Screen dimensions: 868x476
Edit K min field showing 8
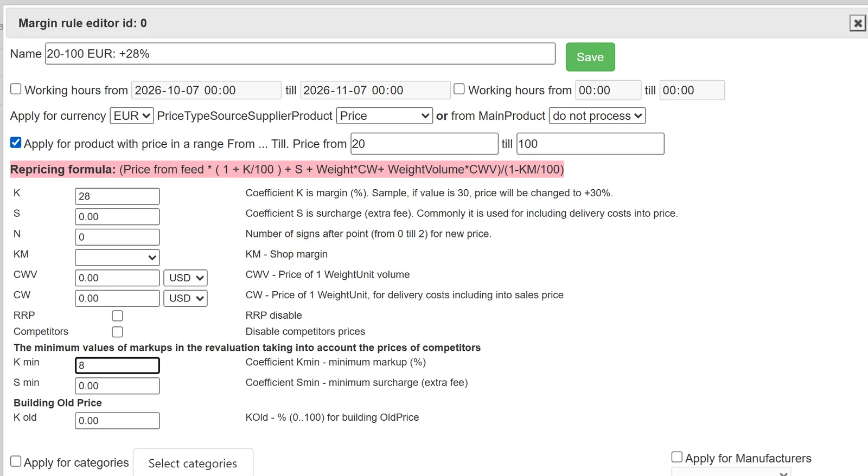click(117, 365)
